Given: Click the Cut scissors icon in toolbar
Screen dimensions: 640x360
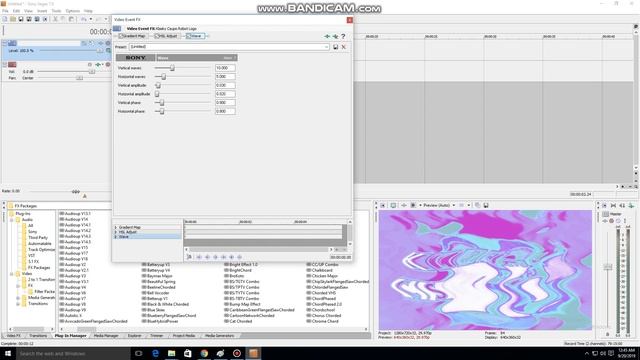Looking at the screenshot, I should click(x=55, y=19).
